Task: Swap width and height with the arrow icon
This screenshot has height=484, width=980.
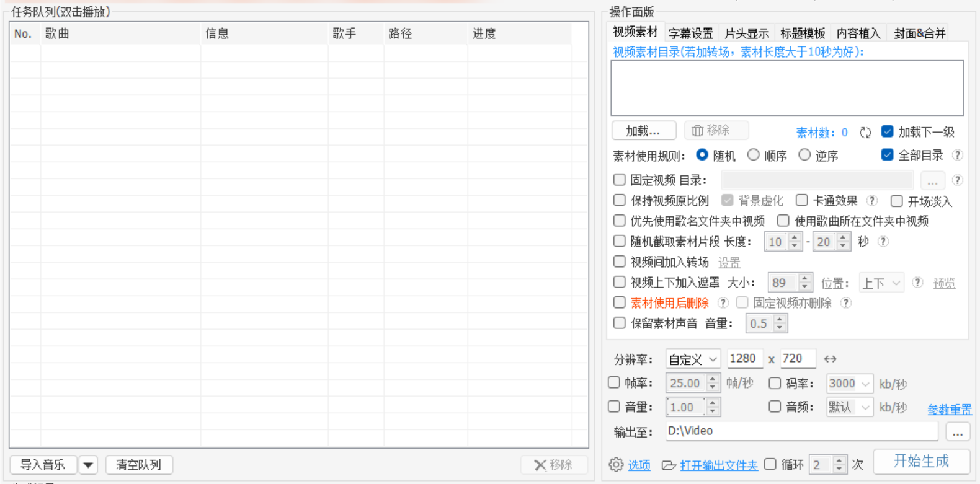Action: click(830, 359)
